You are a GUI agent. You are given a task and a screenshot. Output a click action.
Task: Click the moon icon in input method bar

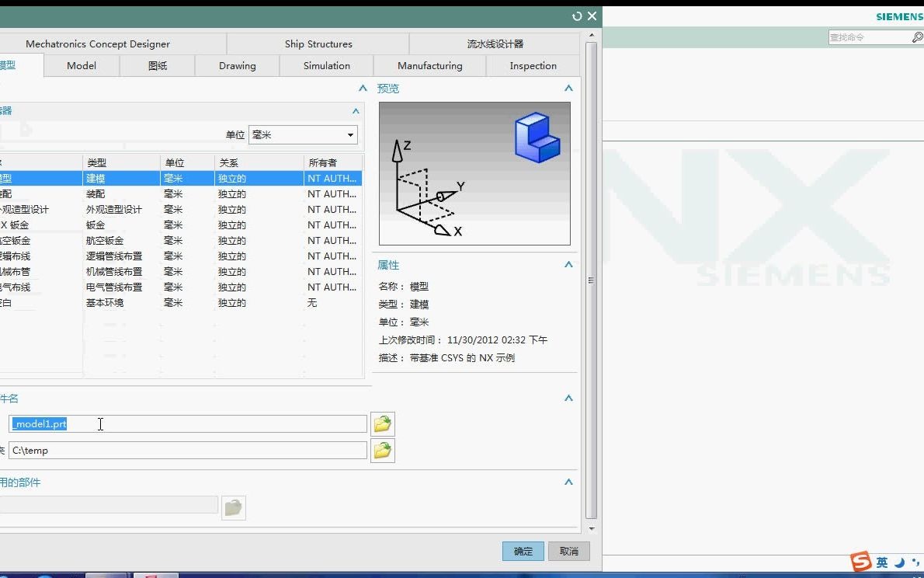pyautogui.click(x=899, y=562)
